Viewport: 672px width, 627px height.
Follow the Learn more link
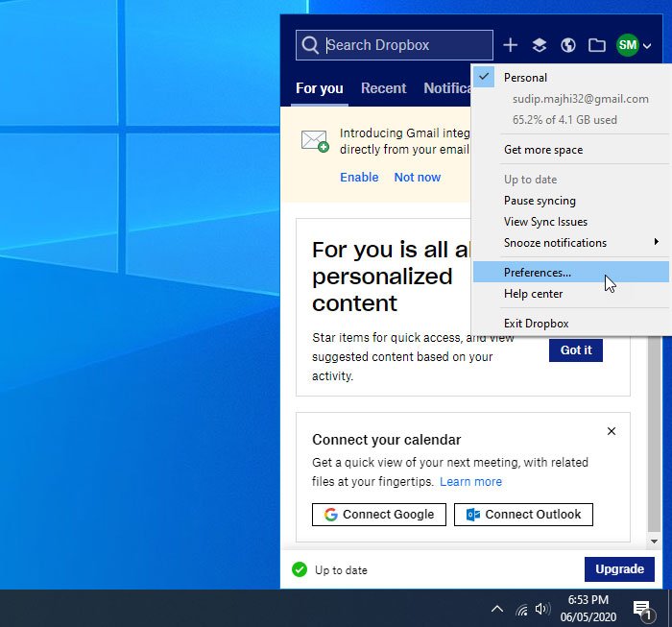(470, 481)
